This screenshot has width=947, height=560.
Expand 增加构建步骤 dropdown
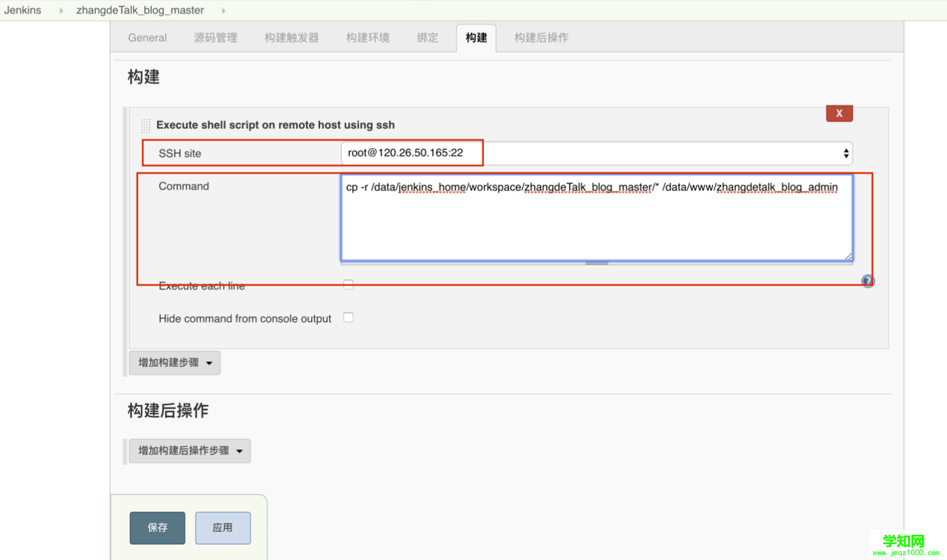pyautogui.click(x=175, y=362)
